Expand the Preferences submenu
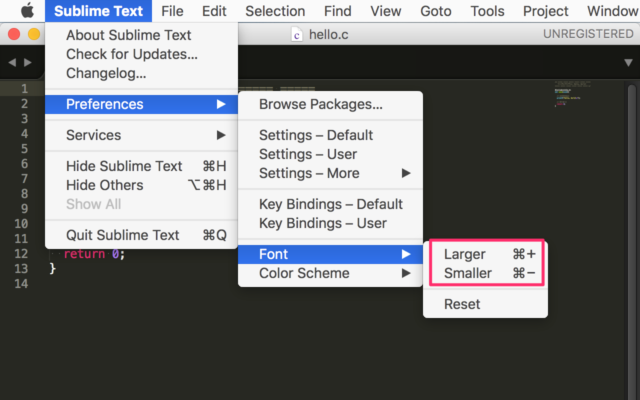640x400 pixels. point(141,104)
